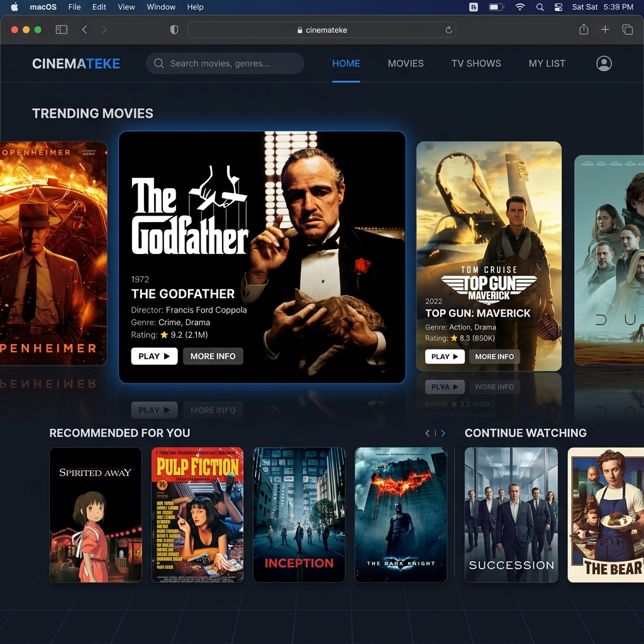Click the search magnifier icon in Cinemateke
This screenshot has height=644, width=644.
pyautogui.click(x=159, y=64)
